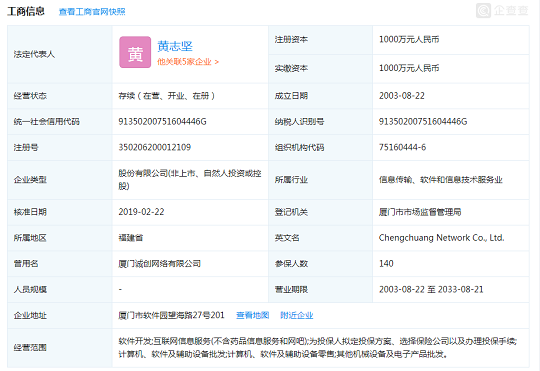Select address text 厦门市软件园望海路27号201
Image resolution: width=540 pixels, height=371 pixels.
click(x=171, y=315)
